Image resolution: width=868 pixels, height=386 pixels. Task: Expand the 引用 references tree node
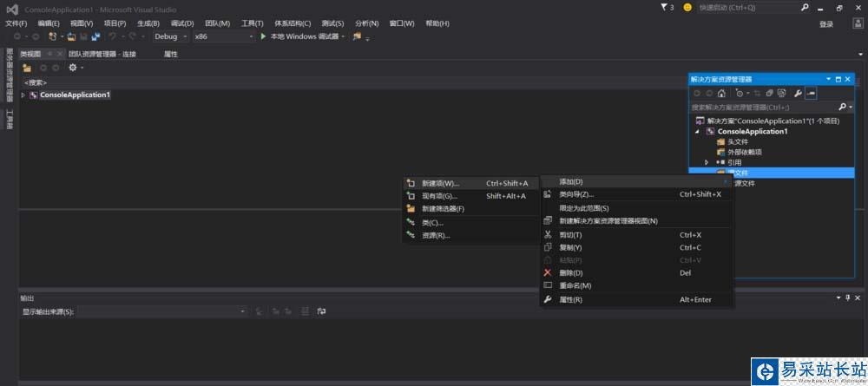[x=707, y=162]
